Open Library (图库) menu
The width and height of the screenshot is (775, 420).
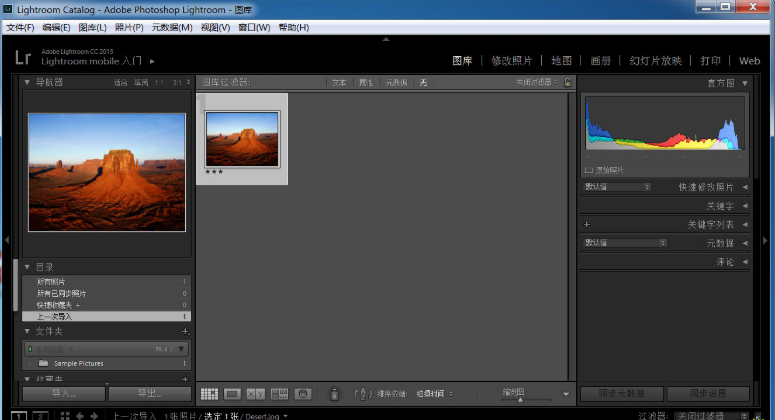[x=92, y=27]
